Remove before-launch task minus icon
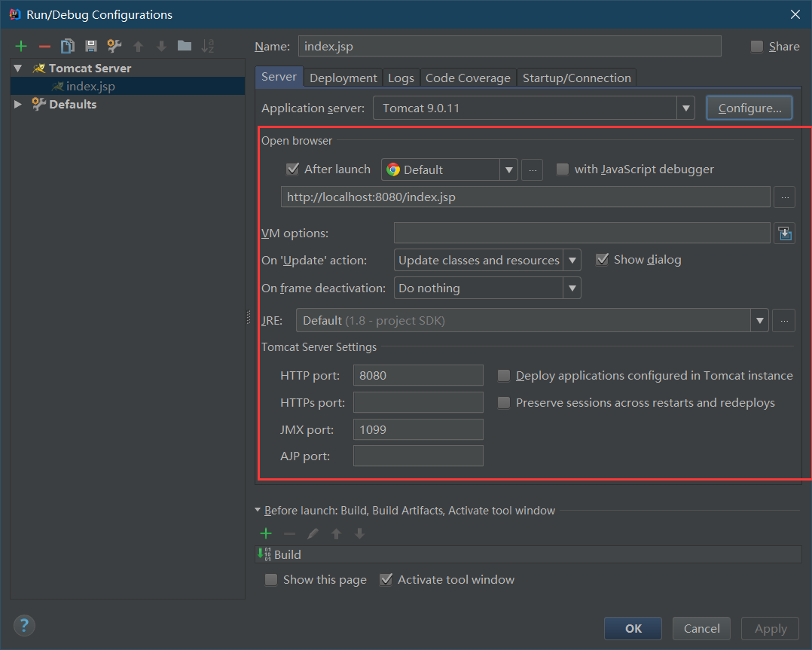This screenshot has height=650, width=812. pyautogui.click(x=289, y=533)
